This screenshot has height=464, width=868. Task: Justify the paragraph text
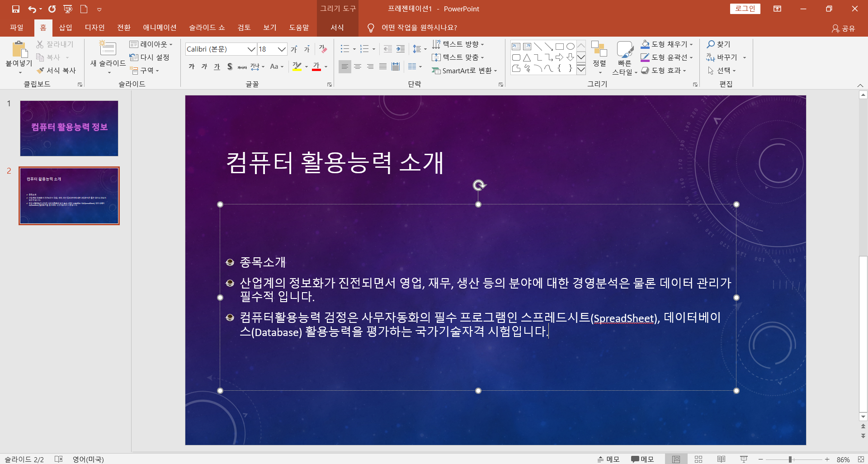click(x=383, y=66)
